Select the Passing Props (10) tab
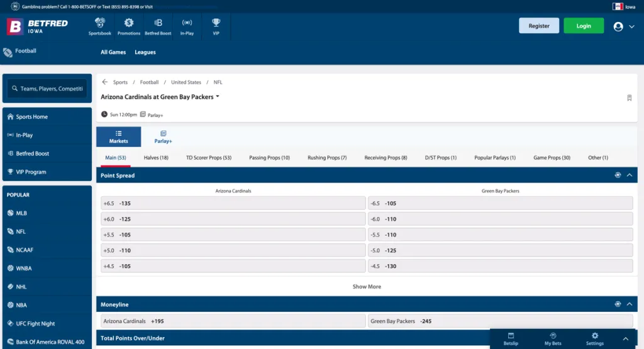Image resolution: width=644 pixels, height=349 pixels. coord(269,158)
